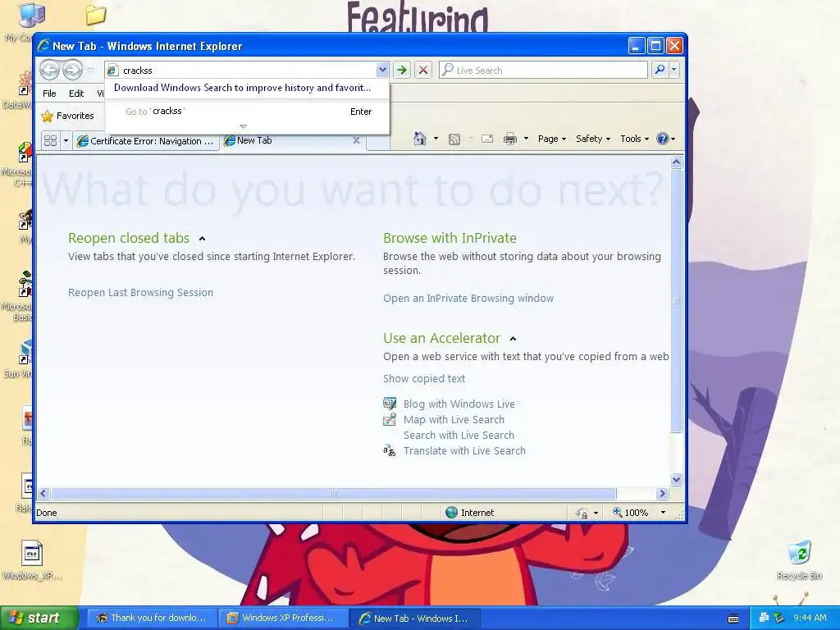
Task: Open the Print options dropdown arrow
Action: tap(526, 139)
